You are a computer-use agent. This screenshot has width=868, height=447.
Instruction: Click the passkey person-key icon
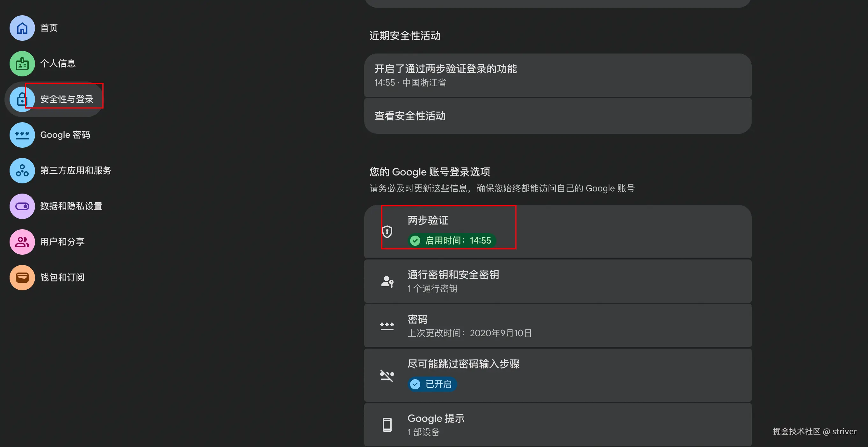click(x=387, y=281)
